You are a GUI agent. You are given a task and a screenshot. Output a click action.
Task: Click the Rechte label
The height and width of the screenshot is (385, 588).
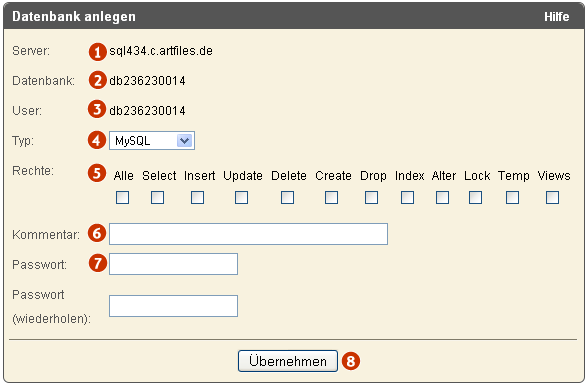(x=33, y=171)
